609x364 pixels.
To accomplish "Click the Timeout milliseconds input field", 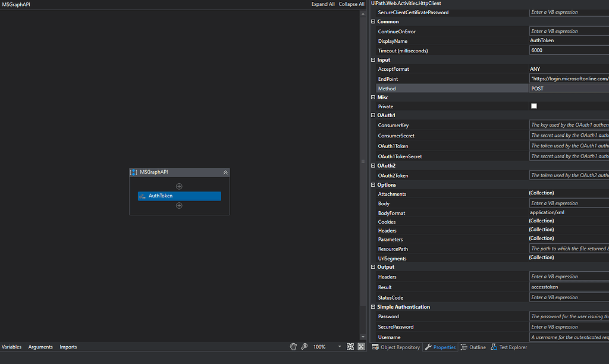I will tap(565, 50).
